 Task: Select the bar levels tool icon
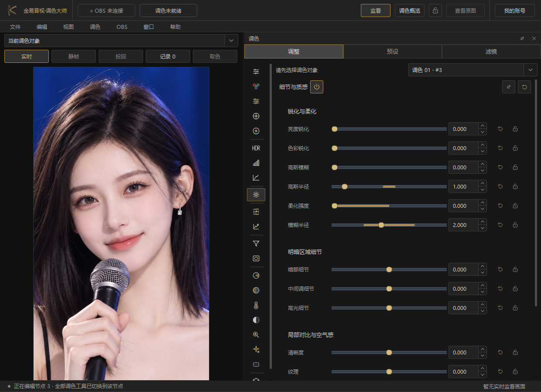256,163
